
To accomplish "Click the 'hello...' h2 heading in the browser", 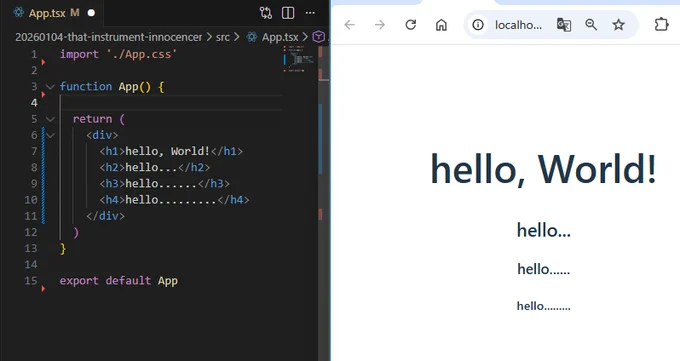I will [x=543, y=230].
